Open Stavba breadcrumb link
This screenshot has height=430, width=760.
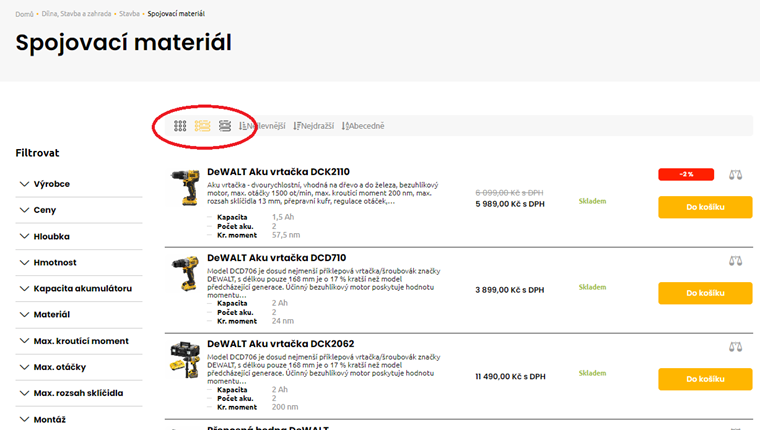pyautogui.click(x=129, y=14)
